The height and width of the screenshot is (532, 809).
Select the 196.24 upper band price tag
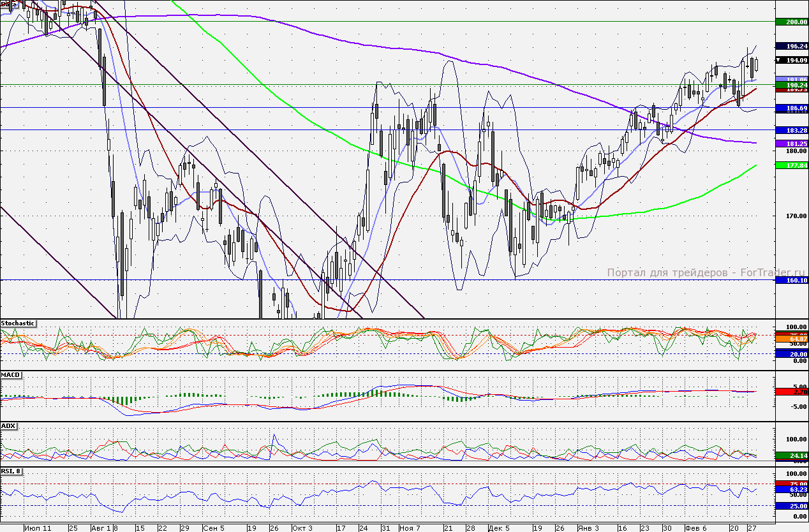(792, 46)
